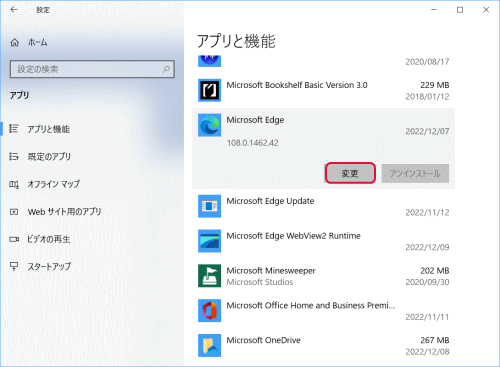Select アプリと機能 in the sidebar
The height and width of the screenshot is (367, 500).
pyautogui.click(x=49, y=129)
